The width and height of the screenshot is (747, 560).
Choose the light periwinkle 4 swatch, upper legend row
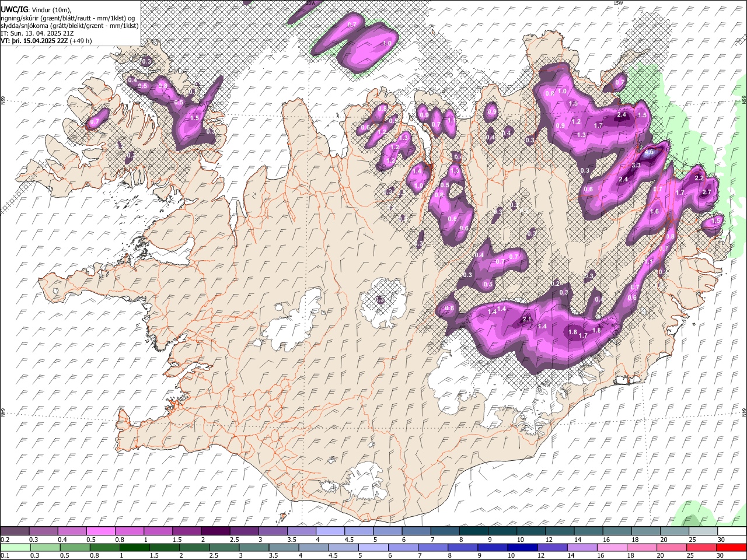[330, 531]
